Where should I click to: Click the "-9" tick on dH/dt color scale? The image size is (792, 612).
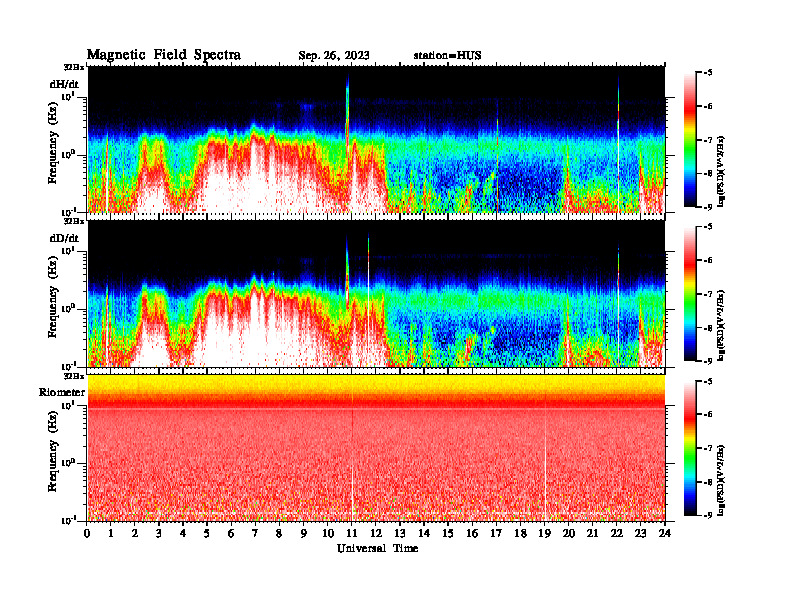[x=708, y=207]
